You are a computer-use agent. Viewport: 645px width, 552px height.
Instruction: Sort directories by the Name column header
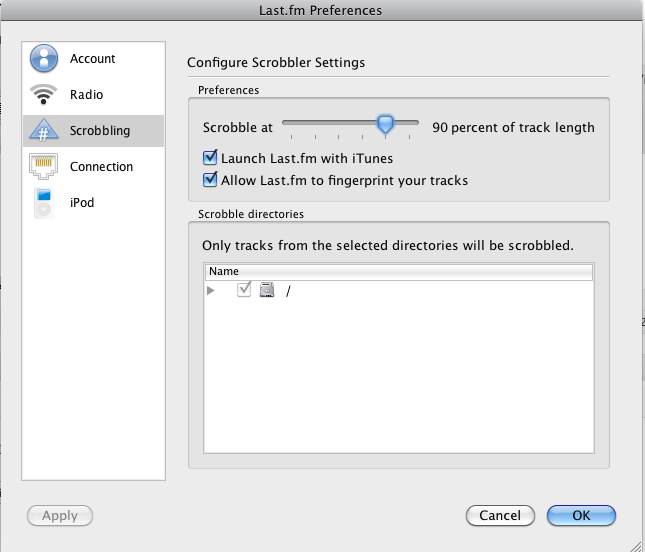click(x=399, y=271)
